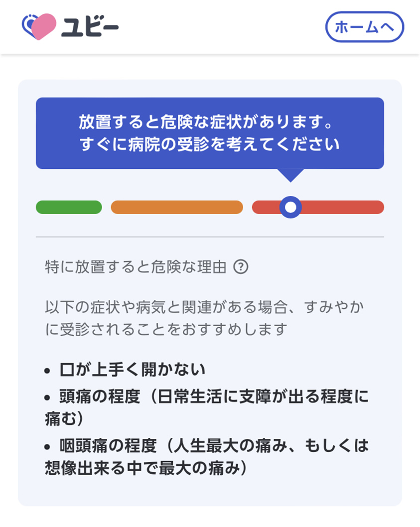Select the 咽頭痛の程度 symptom item

(x=207, y=457)
